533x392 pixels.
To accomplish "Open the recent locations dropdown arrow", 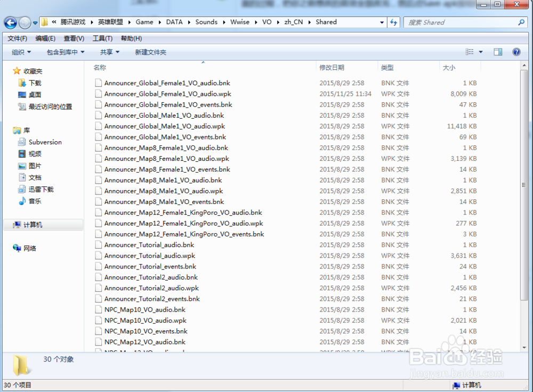I will coord(35,23).
